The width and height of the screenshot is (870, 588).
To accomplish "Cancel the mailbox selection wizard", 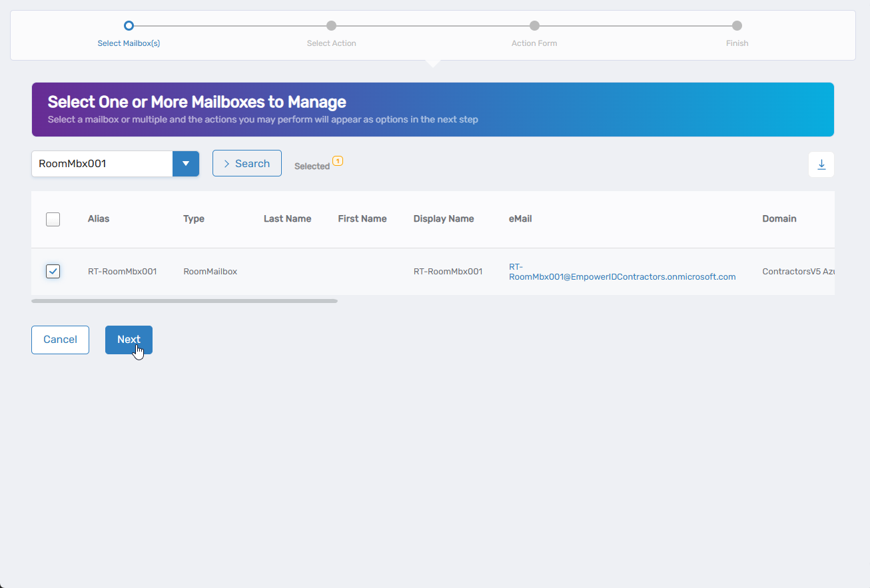I will pos(60,340).
